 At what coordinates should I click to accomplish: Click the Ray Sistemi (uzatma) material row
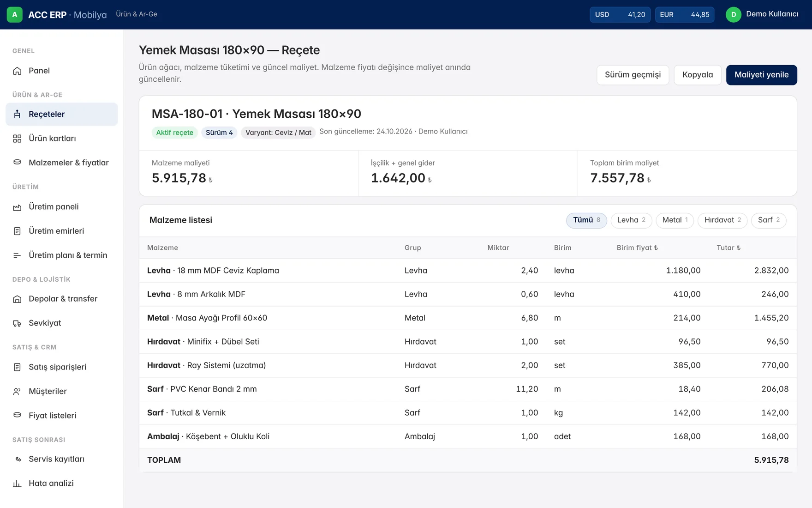coord(468,365)
